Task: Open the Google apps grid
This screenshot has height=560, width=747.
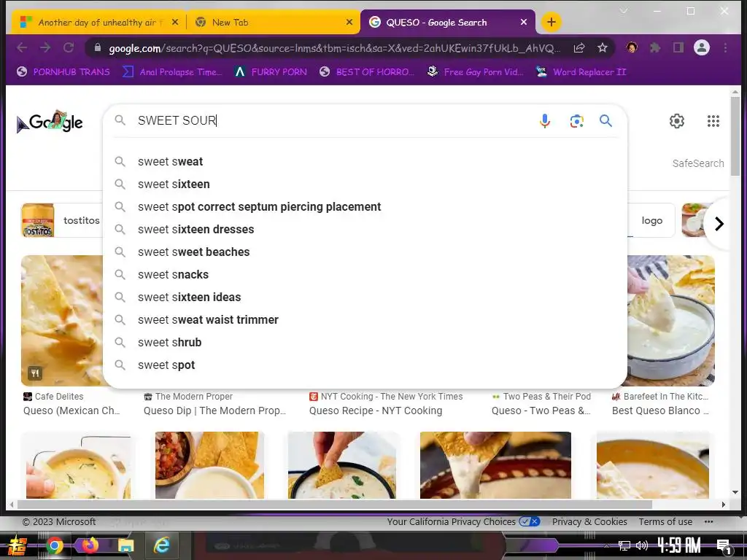Action: (x=713, y=121)
